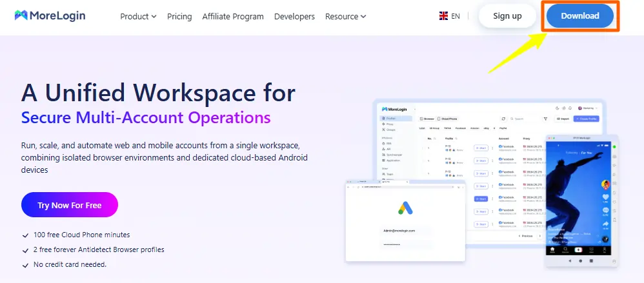Viewport: 644px width, 283px height.
Task: Open the Pricing page
Action: (x=179, y=16)
